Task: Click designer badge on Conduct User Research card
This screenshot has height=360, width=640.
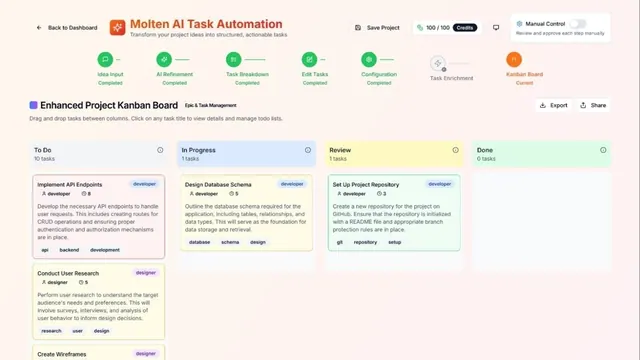Action: tap(146, 273)
